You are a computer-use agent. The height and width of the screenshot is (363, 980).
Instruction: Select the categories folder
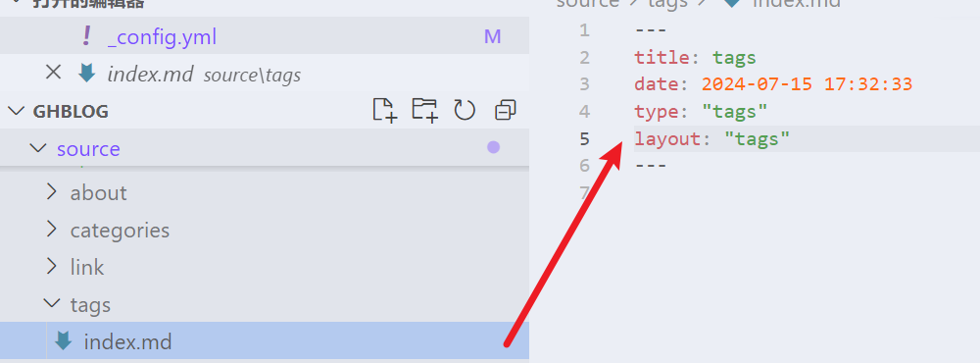[265, 230]
